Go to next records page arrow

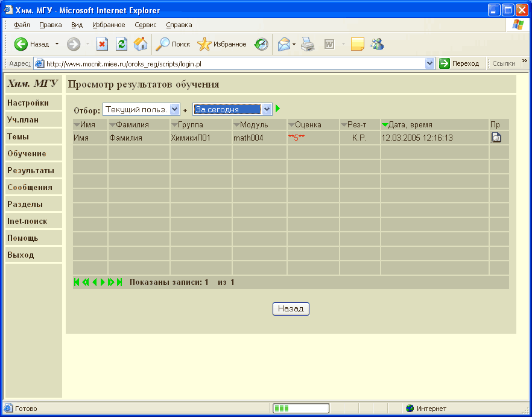[103, 282]
